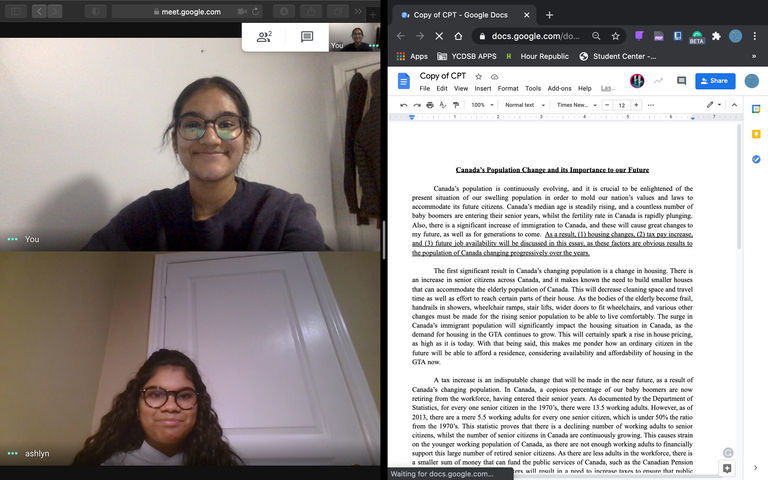This screenshot has width=768, height=480.
Task: Open the 100% zoom dropdown
Action: click(x=482, y=105)
